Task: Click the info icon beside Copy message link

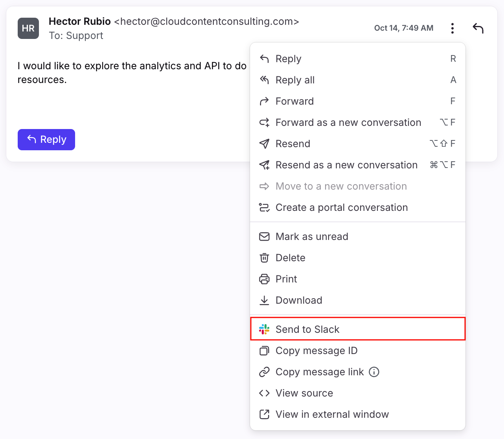Action: coord(374,372)
